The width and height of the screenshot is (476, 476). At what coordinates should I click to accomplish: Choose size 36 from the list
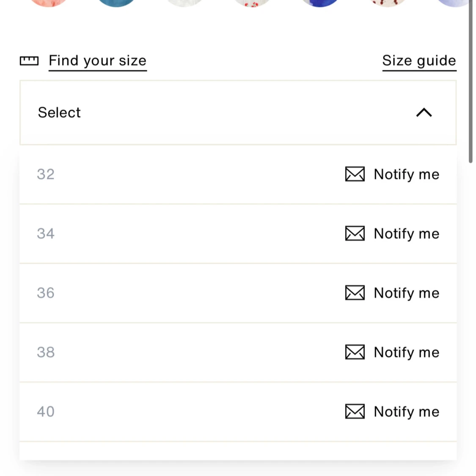click(x=46, y=293)
